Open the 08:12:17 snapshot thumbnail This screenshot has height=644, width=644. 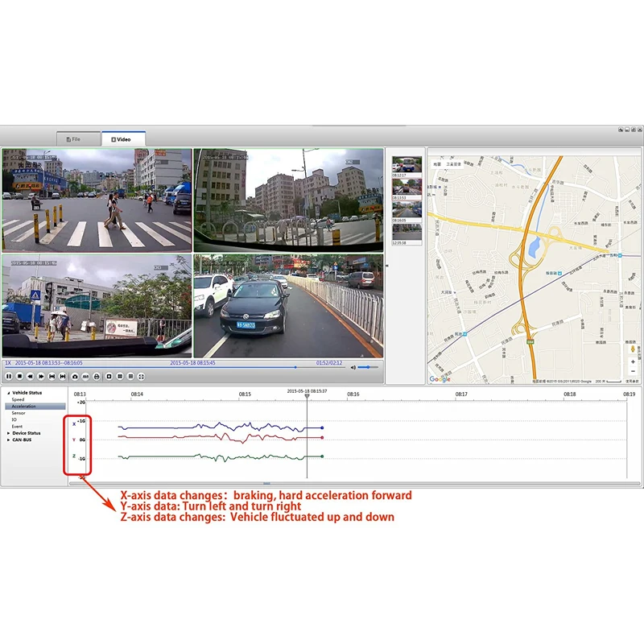pos(407,167)
